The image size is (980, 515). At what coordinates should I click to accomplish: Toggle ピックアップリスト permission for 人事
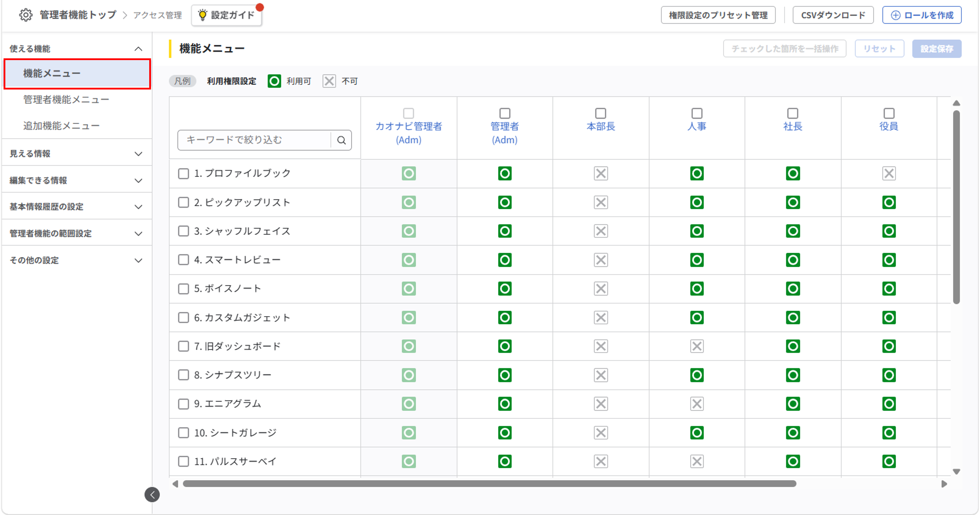click(696, 202)
